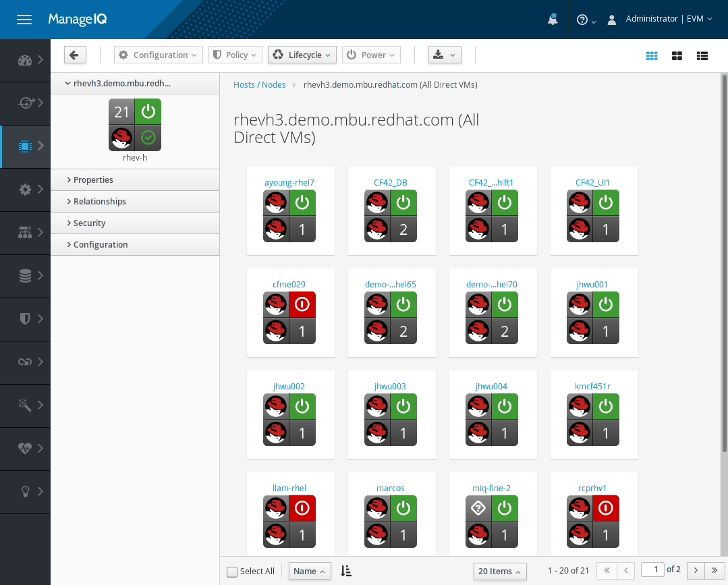Switch to list view icon

point(702,56)
